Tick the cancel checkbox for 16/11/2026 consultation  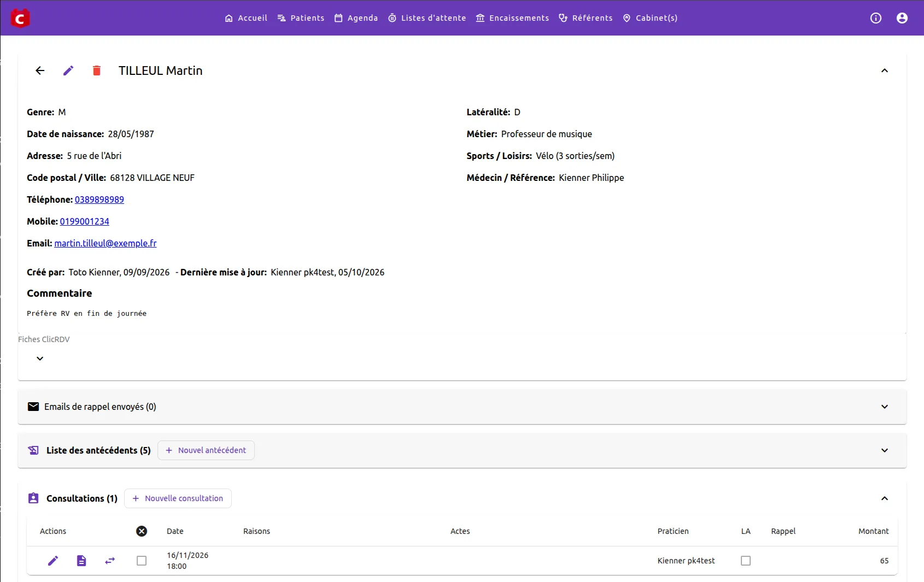pyautogui.click(x=142, y=561)
